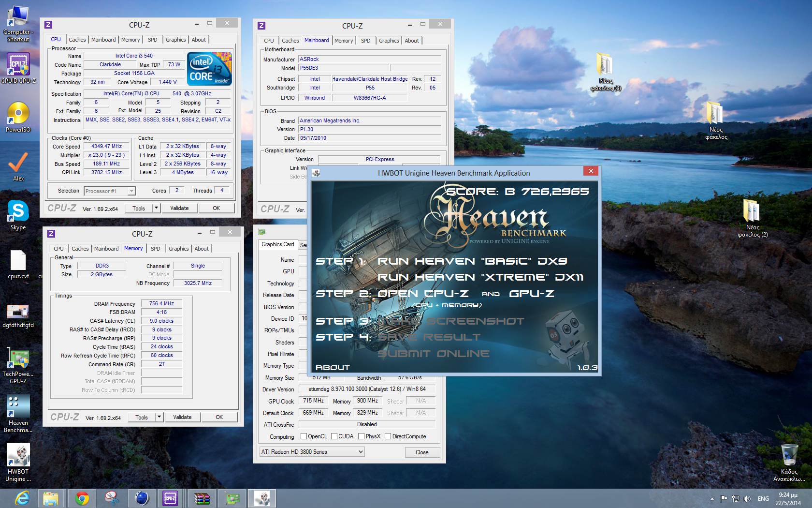Open the CPUID CPU-Z desktop shortcut
This screenshot has width=812, height=508.
click(x=18, y=68)
